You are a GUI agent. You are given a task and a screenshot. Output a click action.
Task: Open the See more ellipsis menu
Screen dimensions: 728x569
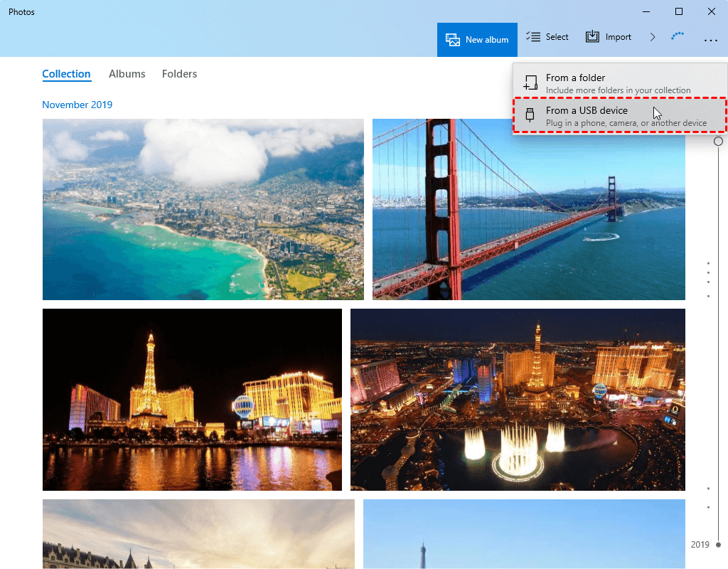tap(710, 41)
